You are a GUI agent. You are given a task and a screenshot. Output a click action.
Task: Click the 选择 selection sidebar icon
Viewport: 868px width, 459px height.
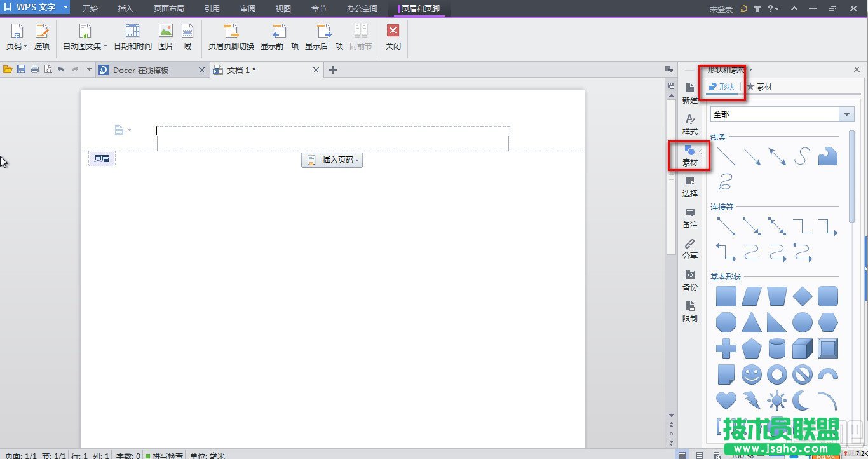pyautogui.click(x=689, y=186)
